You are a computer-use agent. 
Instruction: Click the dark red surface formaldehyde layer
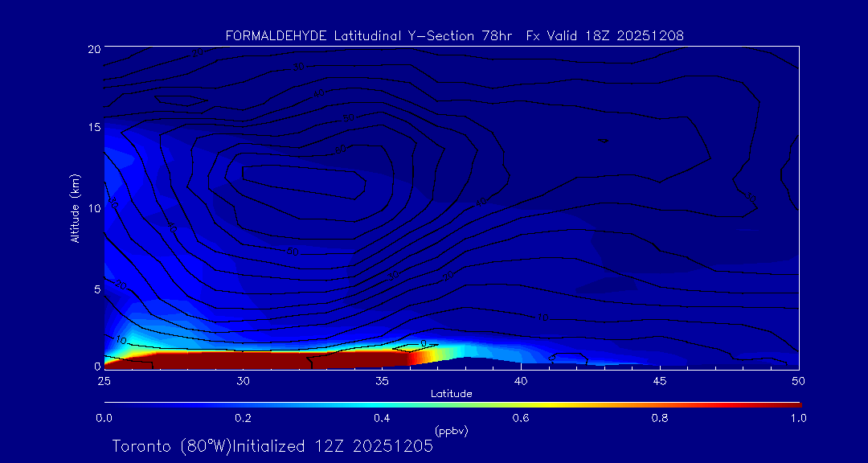(265, 359)
